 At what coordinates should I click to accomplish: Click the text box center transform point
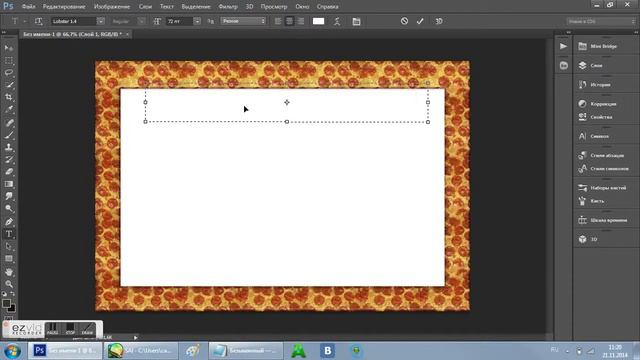(287, 102)
